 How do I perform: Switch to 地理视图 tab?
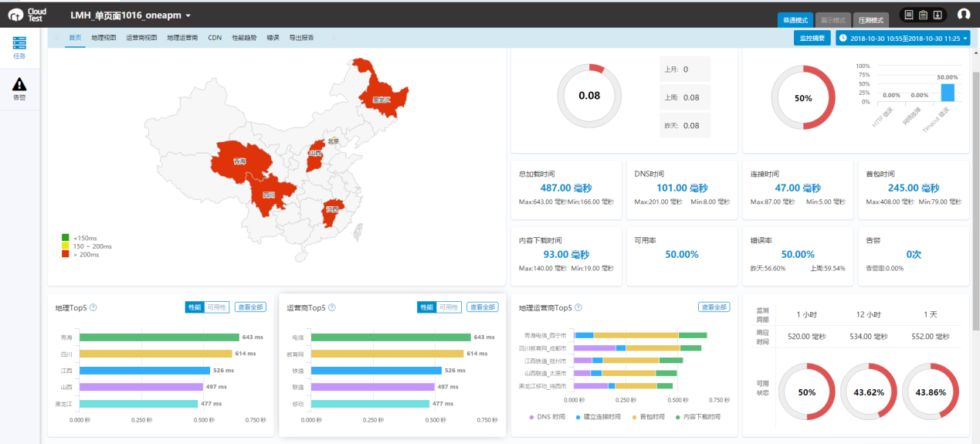point(103,37)
